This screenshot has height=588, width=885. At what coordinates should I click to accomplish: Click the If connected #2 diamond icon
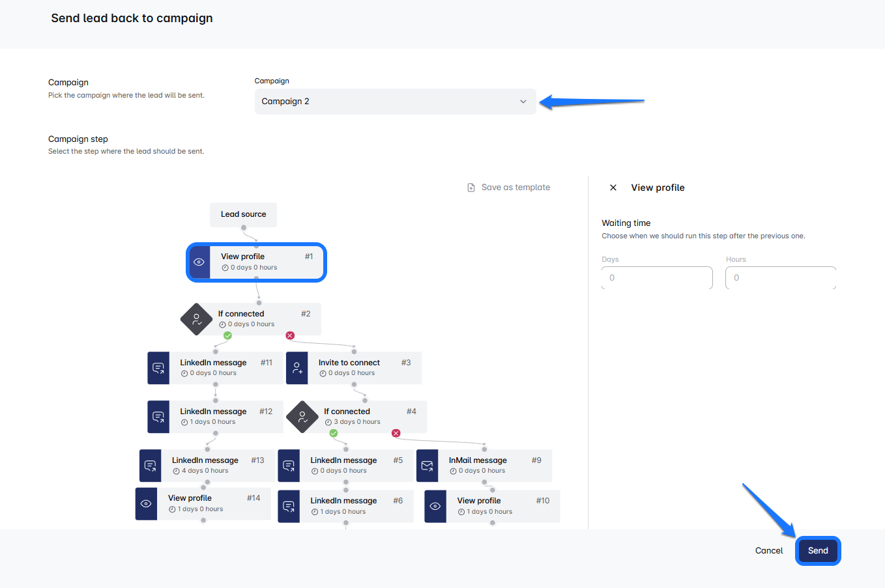(x=196, y=319)
